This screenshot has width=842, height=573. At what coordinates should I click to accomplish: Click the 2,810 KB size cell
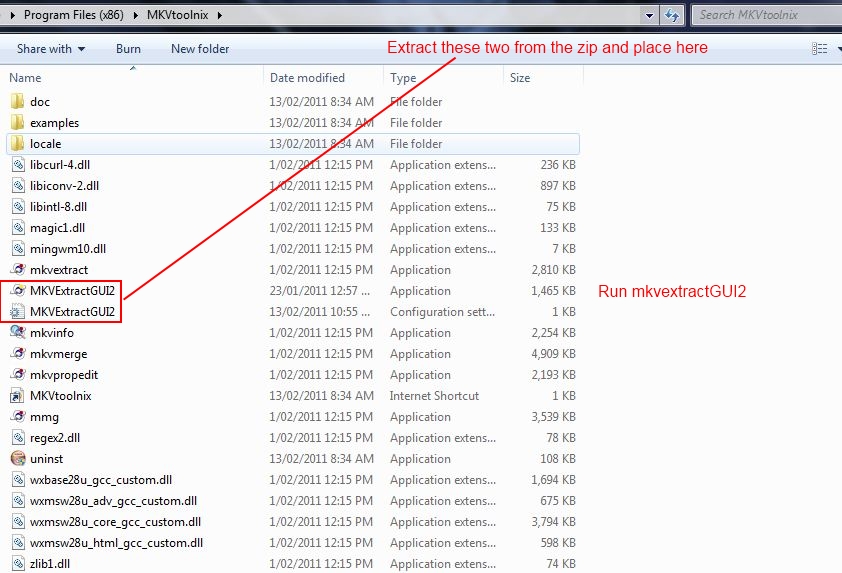(x=553, y=270)
